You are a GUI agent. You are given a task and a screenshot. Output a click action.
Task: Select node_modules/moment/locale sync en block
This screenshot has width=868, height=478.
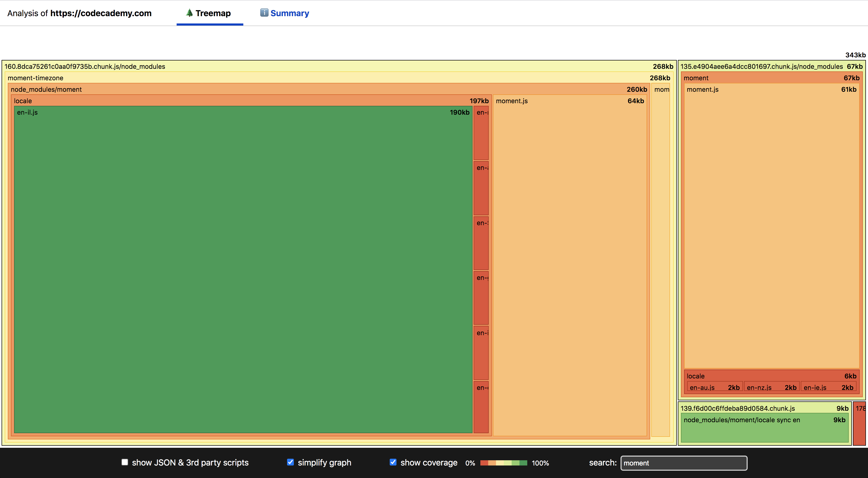point(764,428)
